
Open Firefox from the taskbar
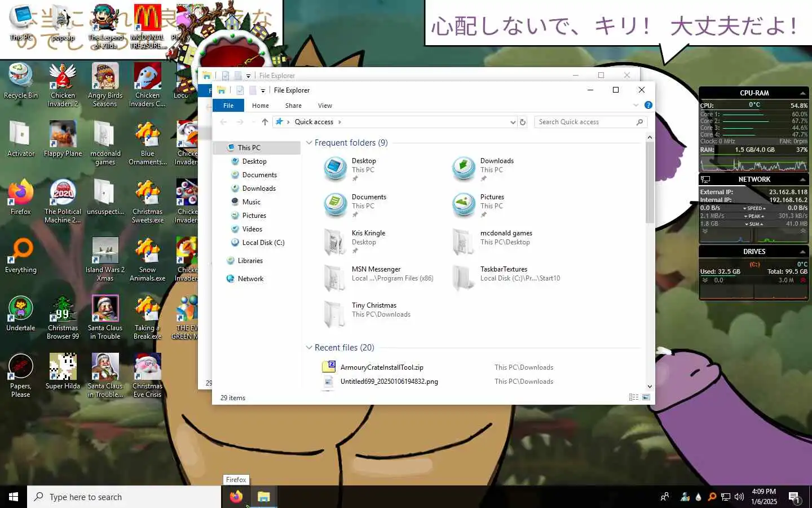(236, 497)
